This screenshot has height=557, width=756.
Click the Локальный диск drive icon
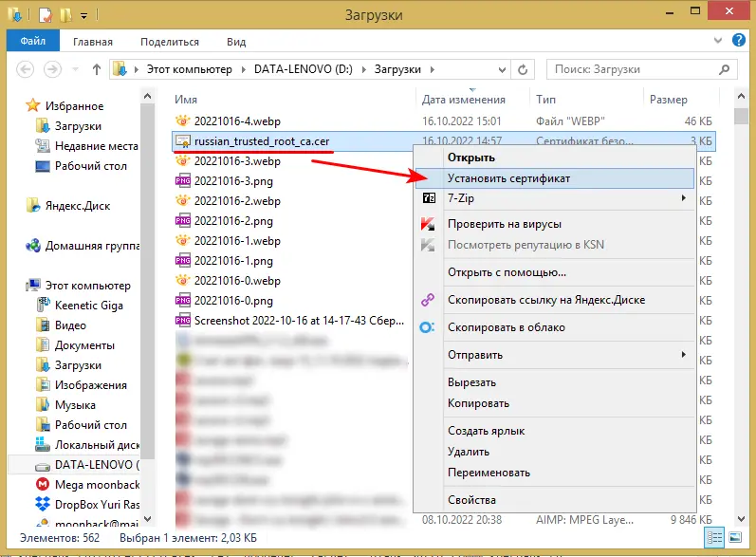43,444
